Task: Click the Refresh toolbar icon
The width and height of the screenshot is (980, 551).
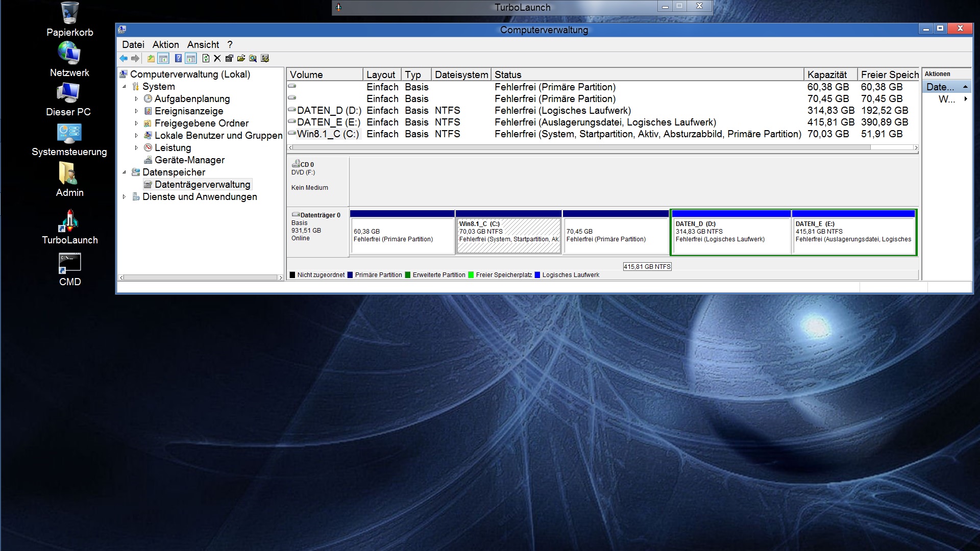Action: pos(206,59)
